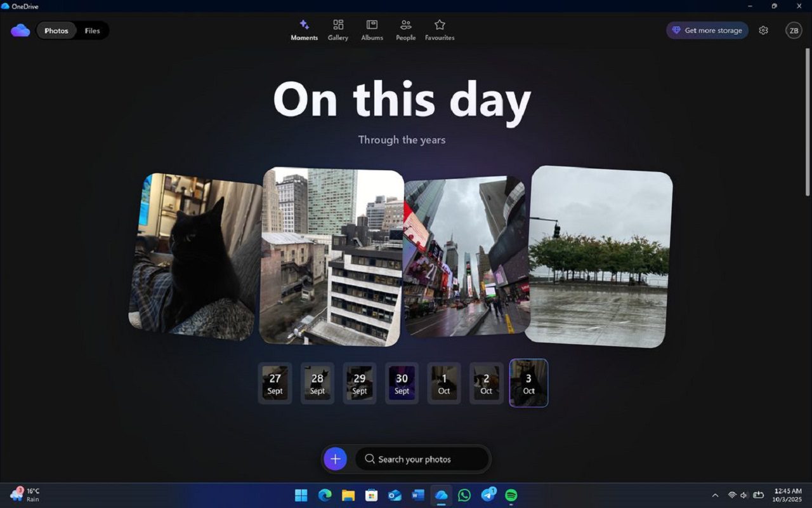Image resolution: width=812 pixels, height=508 pixels.
Task: Show hidden system tray icons
Action: tap(715, 495)
